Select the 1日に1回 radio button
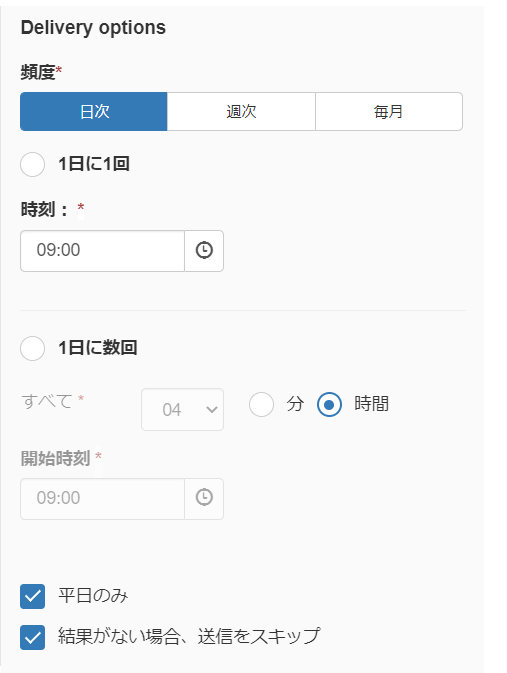This screenshot has height=673, width=507. pyautogui.click(x=33, y=164)
